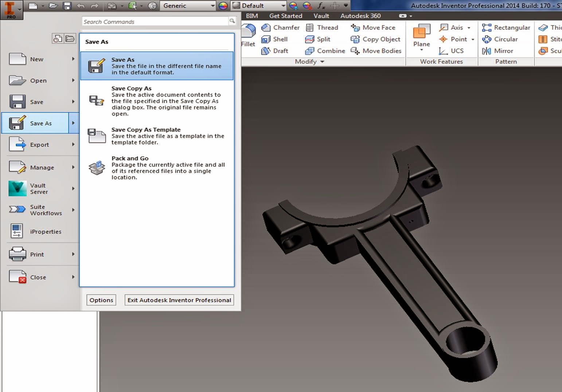This screenshot has height=392, width=562.
Task: Select the Copy Object tool
Action: tap(375, 39)
